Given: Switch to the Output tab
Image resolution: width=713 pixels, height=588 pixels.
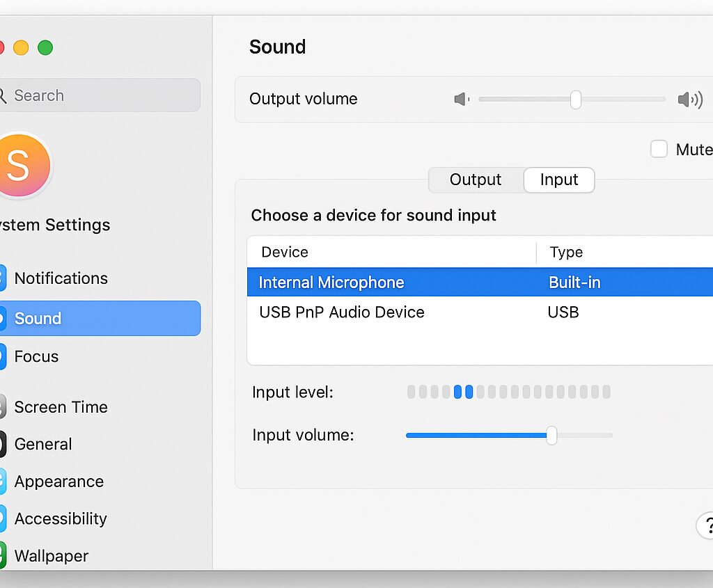Looking at the screenshot, I should point(476,180).
